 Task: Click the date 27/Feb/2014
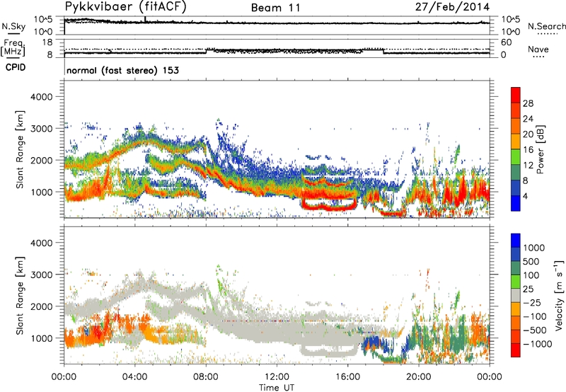(452, 7)
